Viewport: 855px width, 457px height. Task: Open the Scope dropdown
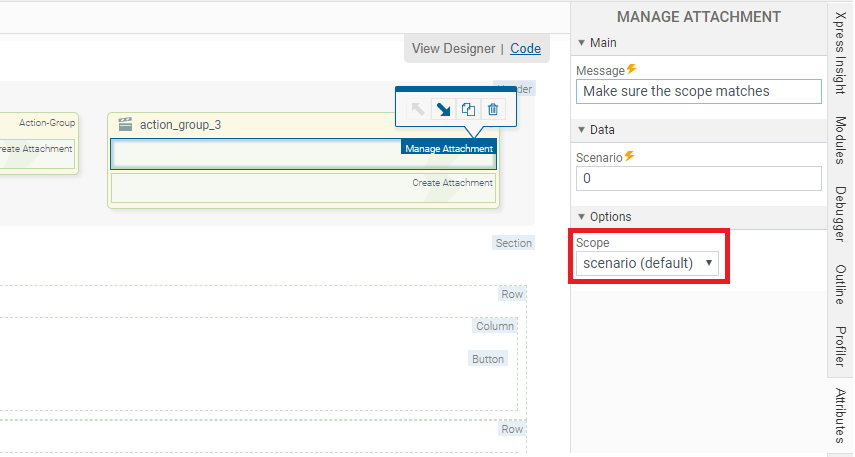pyautogui.click(x=648, y=263)
